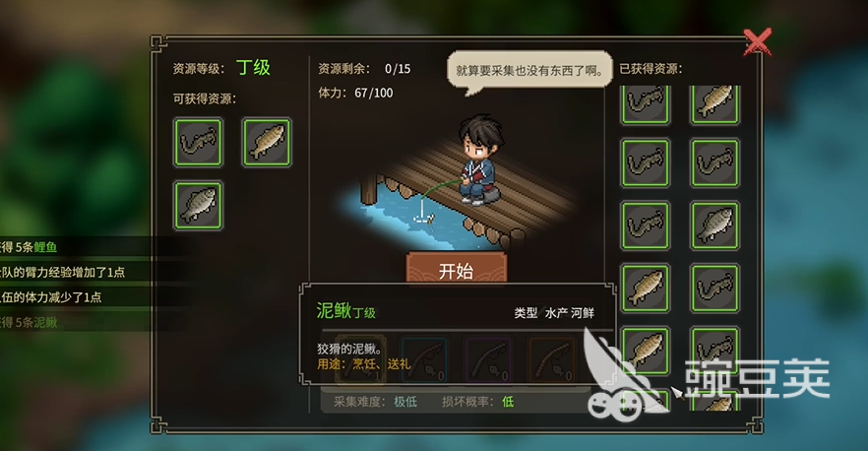
Task: Tap the speech bubble 就算要采集也没有东西了啊
Action: (x=529, y=70)
